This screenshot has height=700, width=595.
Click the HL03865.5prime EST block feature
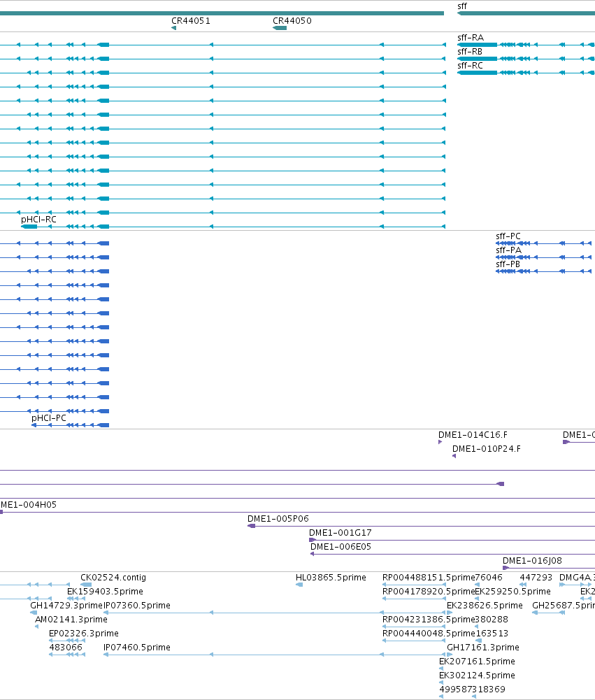pyautogui.click(x=299, y=585)
